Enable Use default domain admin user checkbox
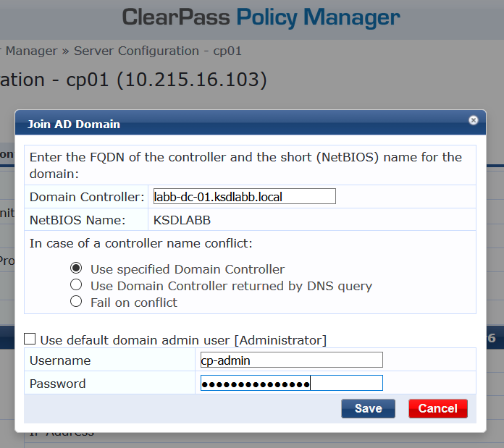 30,339
